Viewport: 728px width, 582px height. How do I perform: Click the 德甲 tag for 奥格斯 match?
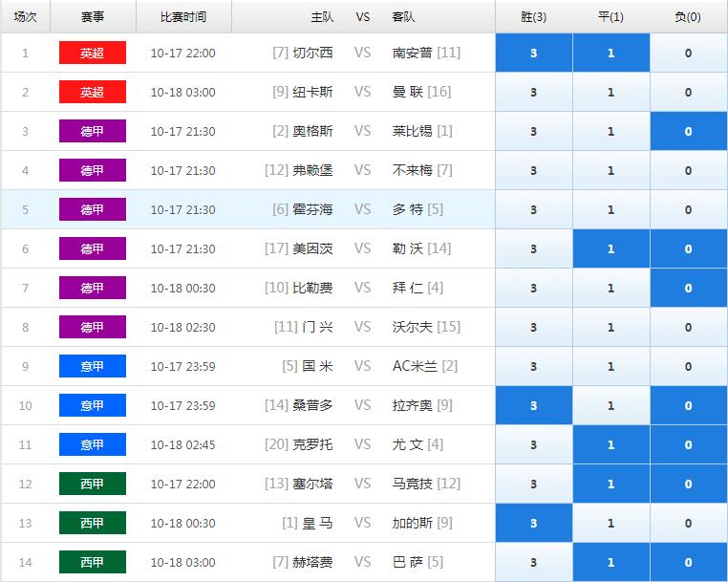pyautogui.click(x=93, y=131)
